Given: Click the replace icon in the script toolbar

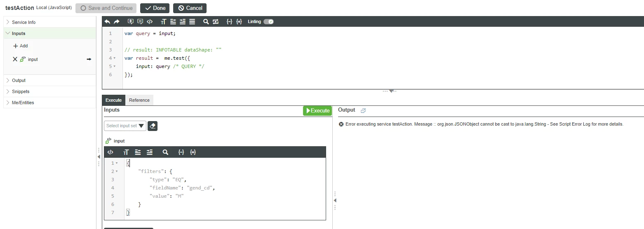Looking at the screenshot, I should coord(216,22).
